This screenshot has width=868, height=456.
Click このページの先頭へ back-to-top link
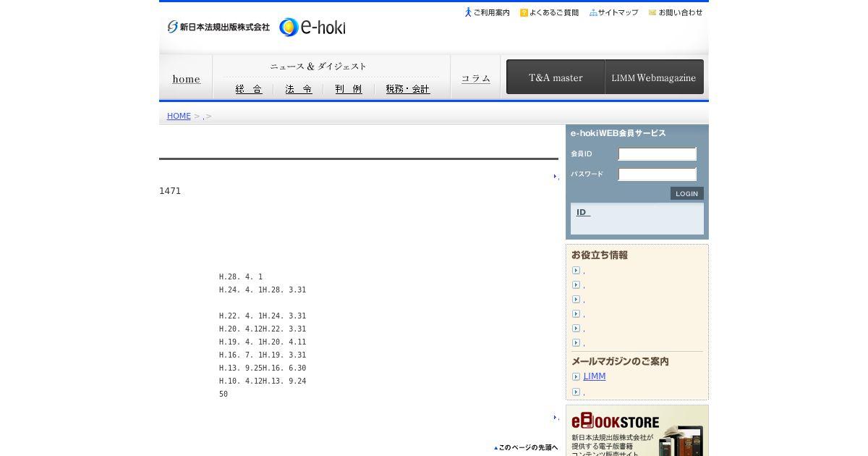click(x=526, y=447)
